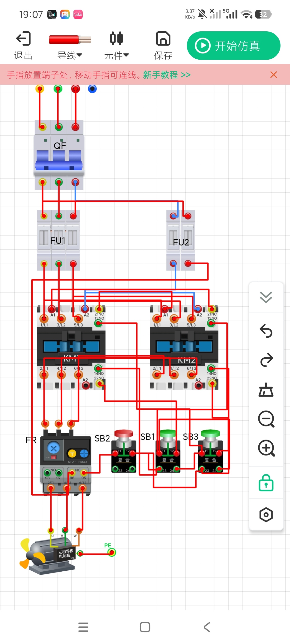Collapse the side toolbar with double chevron

[x=266, y=297]
